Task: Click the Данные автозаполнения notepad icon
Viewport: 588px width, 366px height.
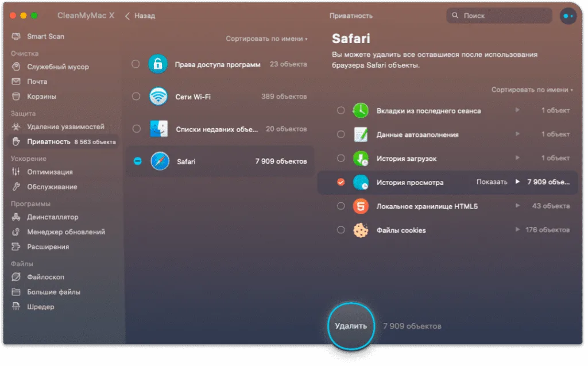Action: [361, 134]
